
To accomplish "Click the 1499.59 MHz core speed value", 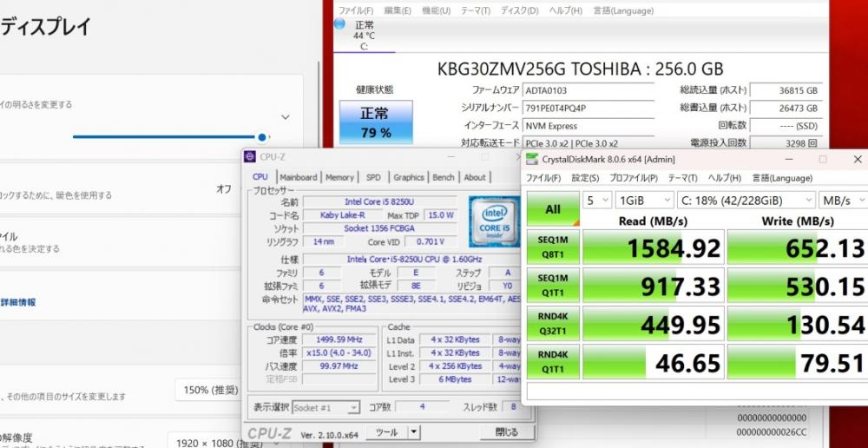I will pyautogui.click(x=339, y=339).
